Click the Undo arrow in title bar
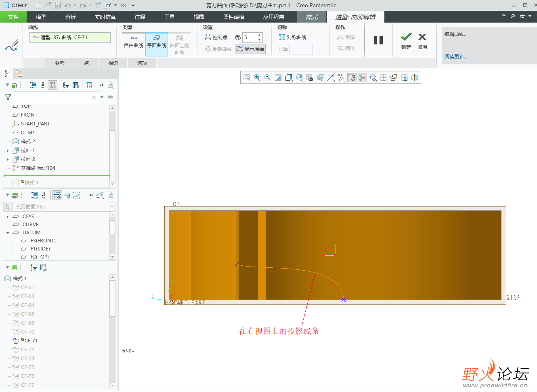This screenshot has width=537, height=392. (67, 5)
